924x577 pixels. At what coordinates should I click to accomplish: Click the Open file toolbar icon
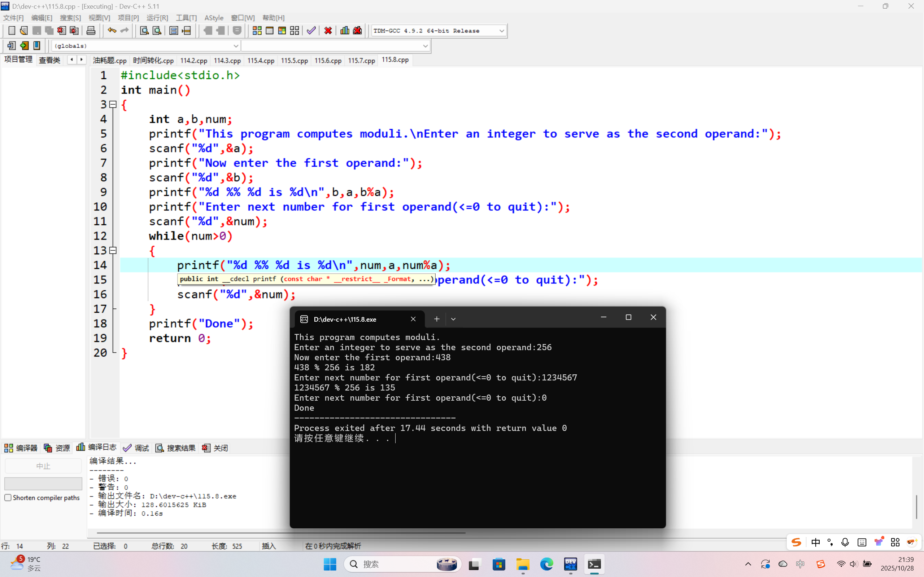coord(24,31)
